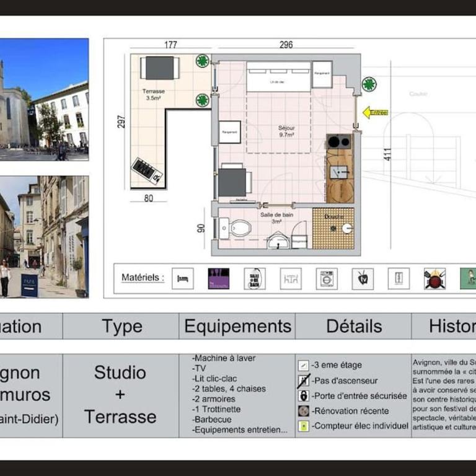Click the 'Salle de bain' equipment icon
The height and width of the screenshot is (476, 476).
(255, 278)
